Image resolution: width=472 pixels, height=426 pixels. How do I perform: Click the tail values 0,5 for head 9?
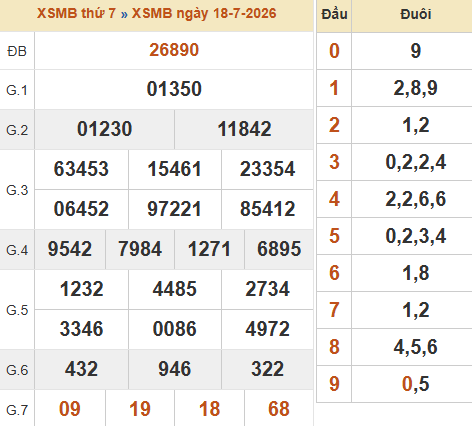click(415, 384)
